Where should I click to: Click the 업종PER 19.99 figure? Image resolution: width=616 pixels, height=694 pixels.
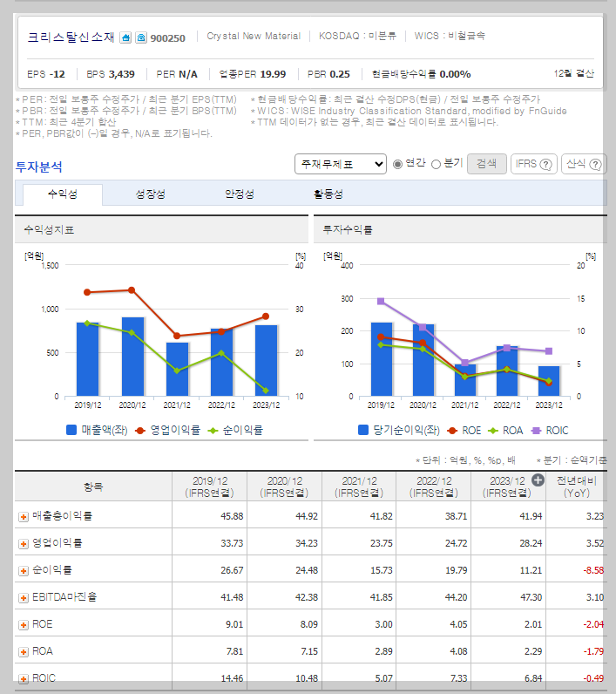[x=253, y=74]
